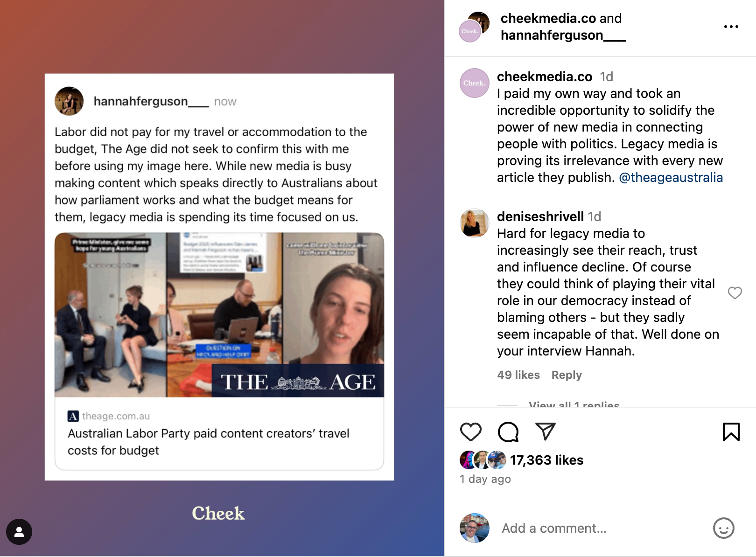This screenshot has width=756, height=557.
Task: Like the post with heart icon
Action: coord(470,432)
